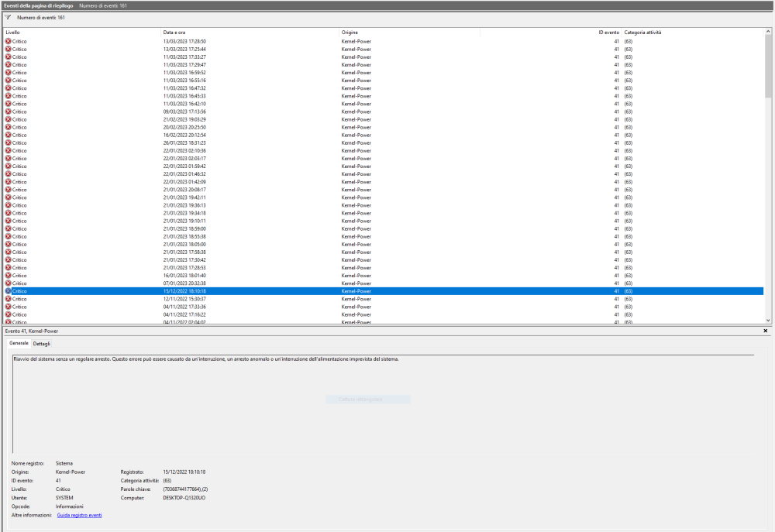Click the critical icon for 22/01/2023 01:46:32
This screenshot has height=532, width=775.
tap(8, 174)
